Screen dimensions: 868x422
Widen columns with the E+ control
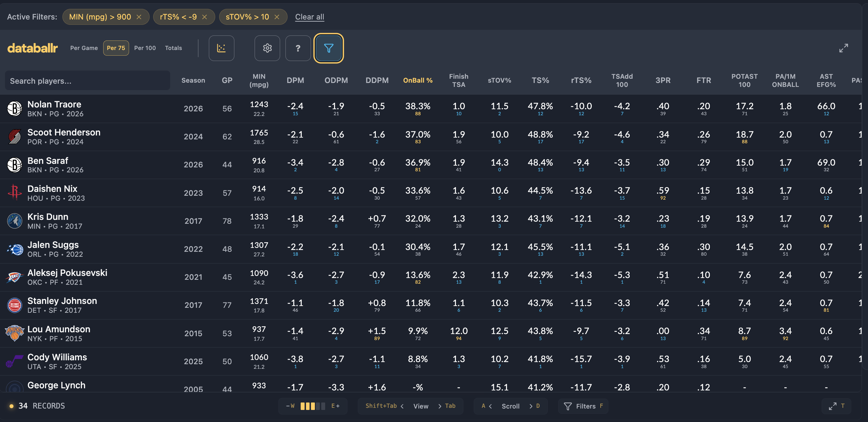[x=335, y=406]
